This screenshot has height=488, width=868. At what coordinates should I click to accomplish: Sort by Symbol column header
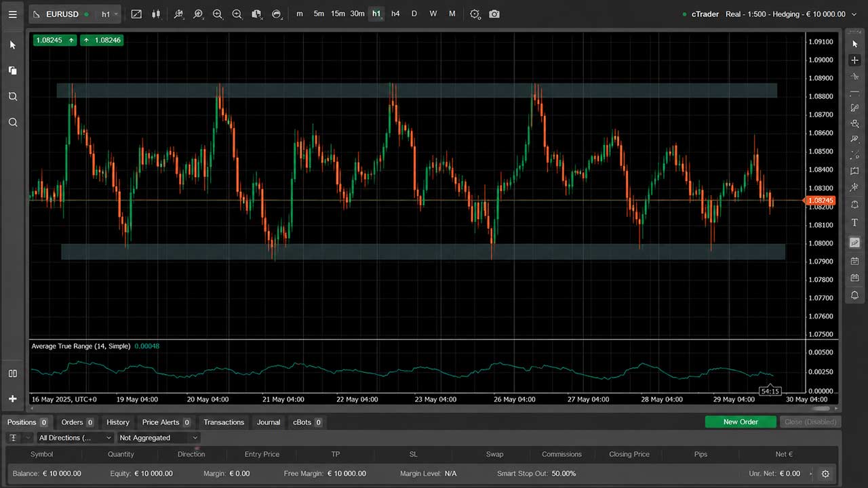coord(41,454)
